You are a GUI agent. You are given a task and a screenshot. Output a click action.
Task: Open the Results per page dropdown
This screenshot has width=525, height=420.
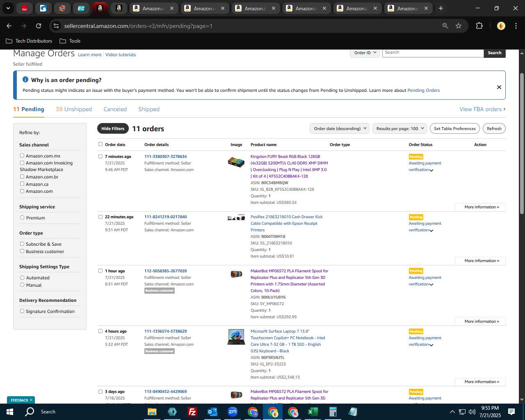click(x=399, y=128)
